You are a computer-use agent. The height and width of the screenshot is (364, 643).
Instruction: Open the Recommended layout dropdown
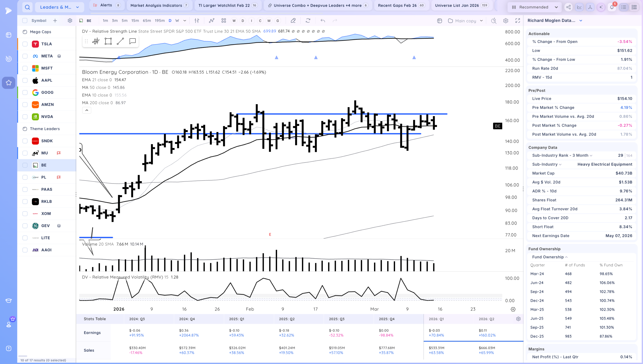pos(535,7)
